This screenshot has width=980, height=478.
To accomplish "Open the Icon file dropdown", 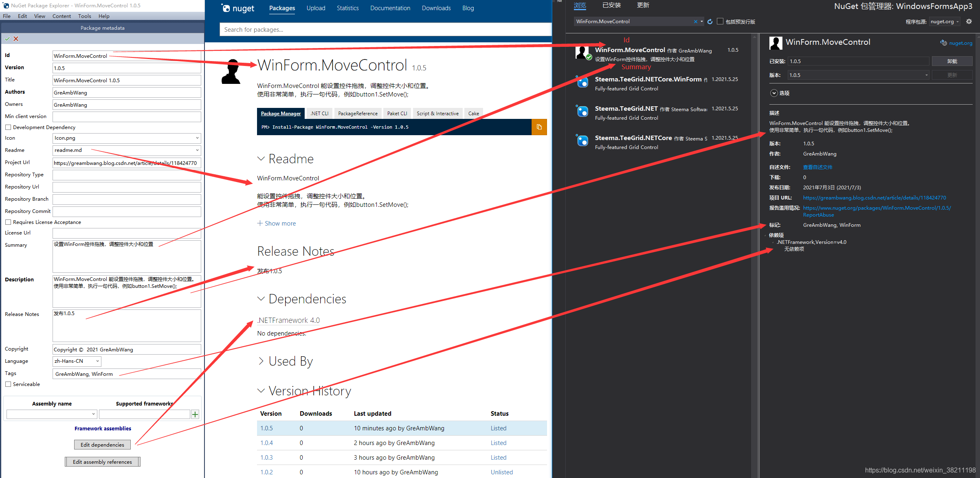I will (197, 138).
